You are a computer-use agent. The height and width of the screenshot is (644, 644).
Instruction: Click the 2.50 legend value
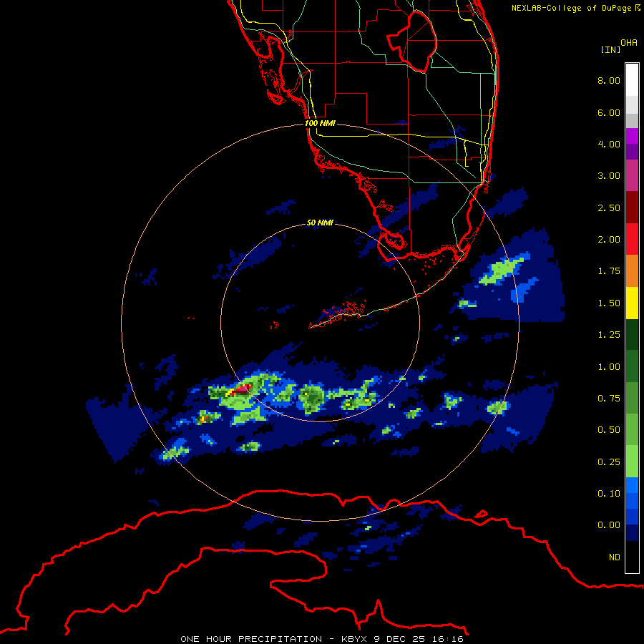[609, 208]
